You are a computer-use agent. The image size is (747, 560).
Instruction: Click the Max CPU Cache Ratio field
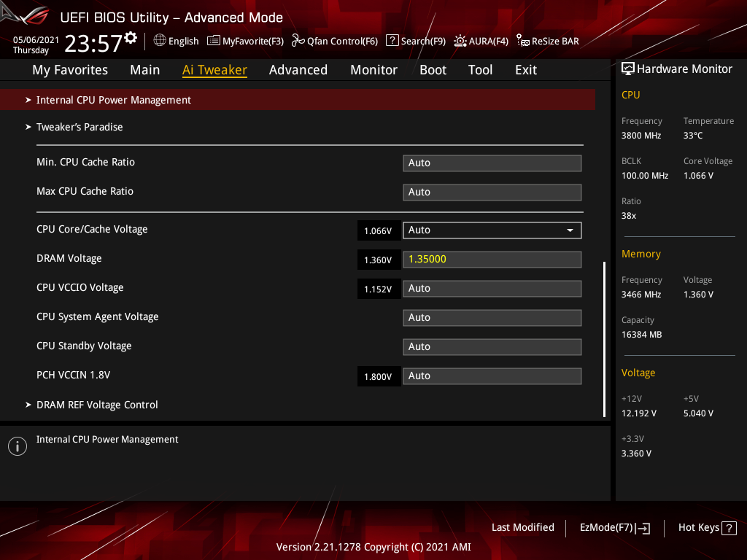(492, 192)
